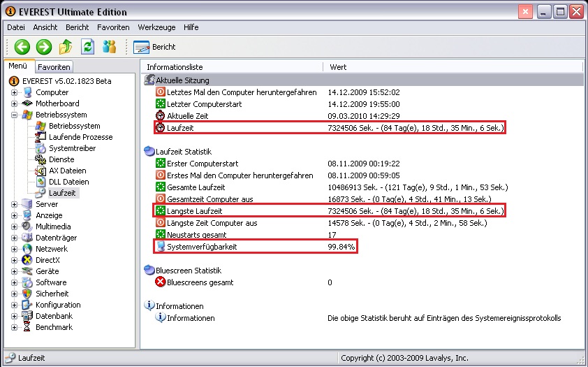Click the Software icon in tree
The image size is (588, 367).
[x=27, y=282]
